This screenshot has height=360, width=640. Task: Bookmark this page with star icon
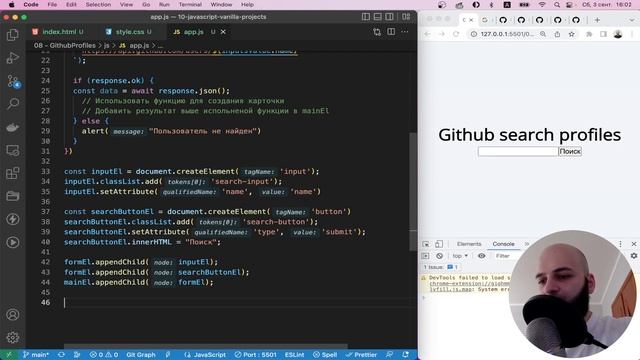coord(571,34)
